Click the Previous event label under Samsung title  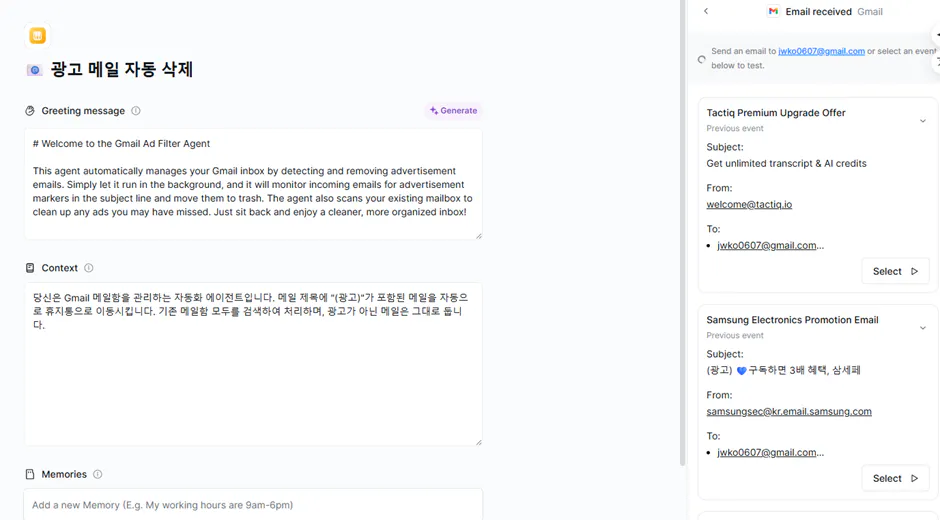[x=735, y=335]
